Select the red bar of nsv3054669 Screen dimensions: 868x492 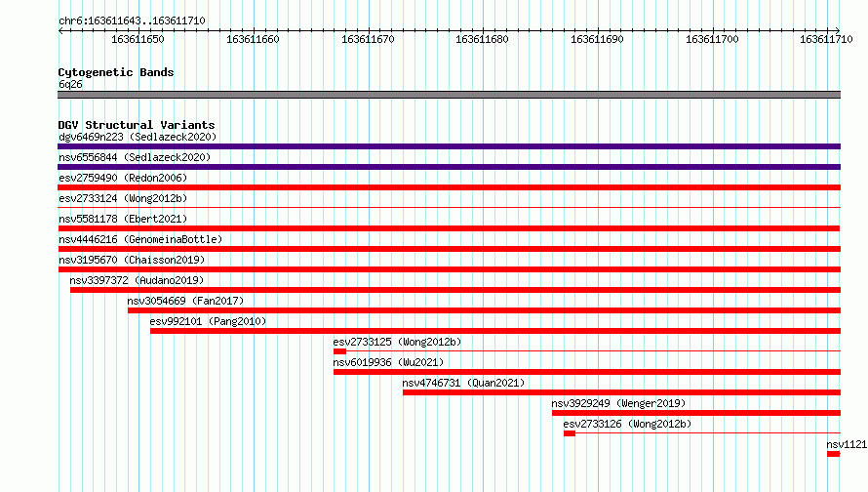pyautogui.click(x=484, y=310)
